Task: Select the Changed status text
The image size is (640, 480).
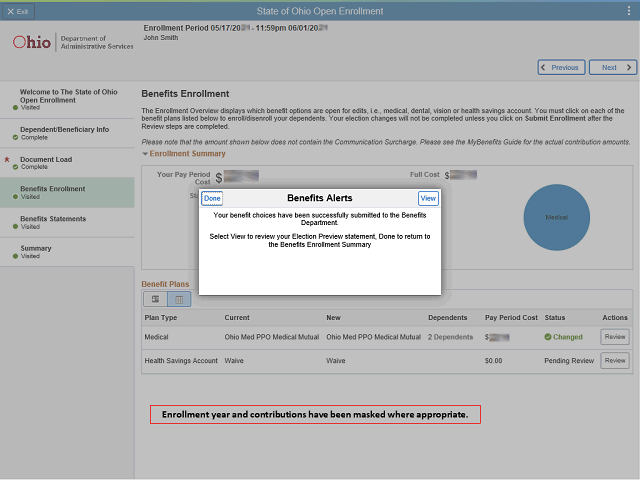Action: pyautogui.click(x=567, y=337)
